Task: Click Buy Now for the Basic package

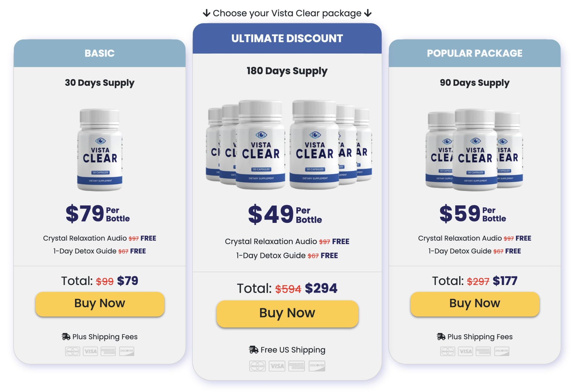Action: click(x=100, y=304)
